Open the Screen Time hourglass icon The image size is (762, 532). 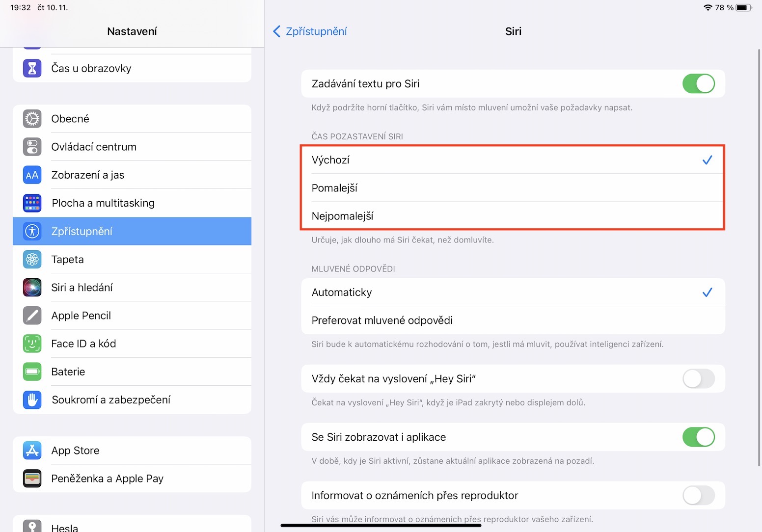(x=32, y=68)
